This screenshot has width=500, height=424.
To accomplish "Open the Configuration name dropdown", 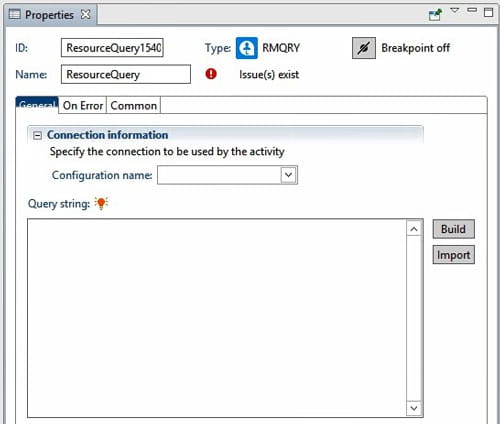I will point(288,175).
